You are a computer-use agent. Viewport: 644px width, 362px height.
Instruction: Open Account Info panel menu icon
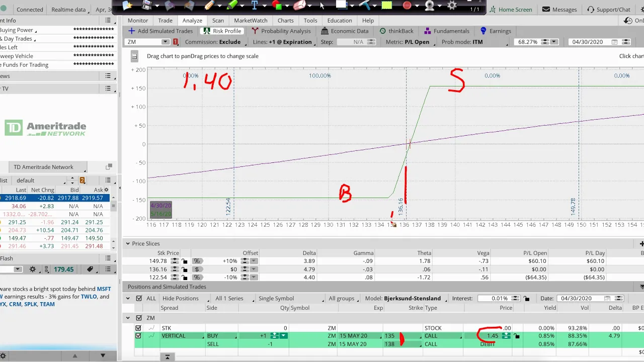108,21
